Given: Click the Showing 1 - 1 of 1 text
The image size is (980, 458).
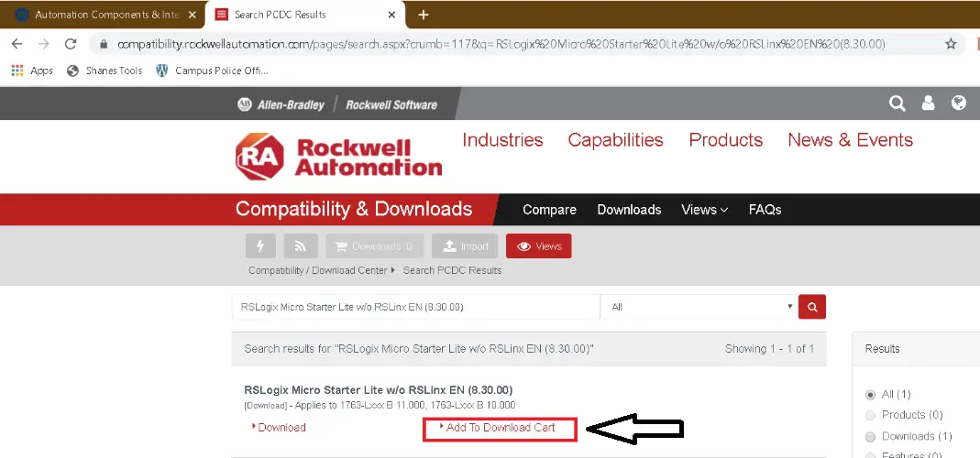Looking at the screenshot, I should point(769,349).
